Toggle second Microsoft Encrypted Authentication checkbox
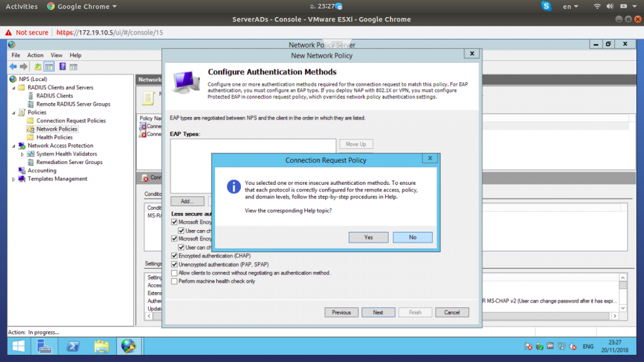The height and width of the screenshot is (362, 644). tap(174, 238)
